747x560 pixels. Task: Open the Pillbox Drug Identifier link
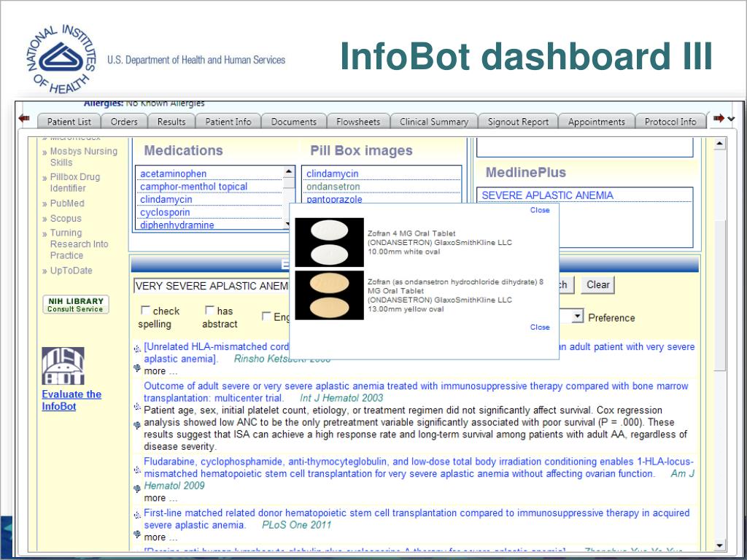click(x=75, y=182)
